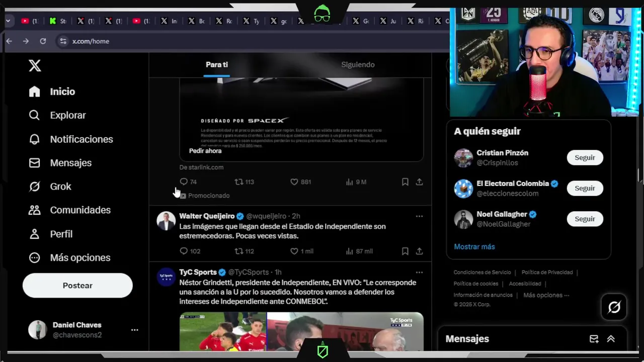The width and height of the screenshot is (644, 362).
Task: Open El Electoral Colombia profile
Action: (x=512, y=184)
